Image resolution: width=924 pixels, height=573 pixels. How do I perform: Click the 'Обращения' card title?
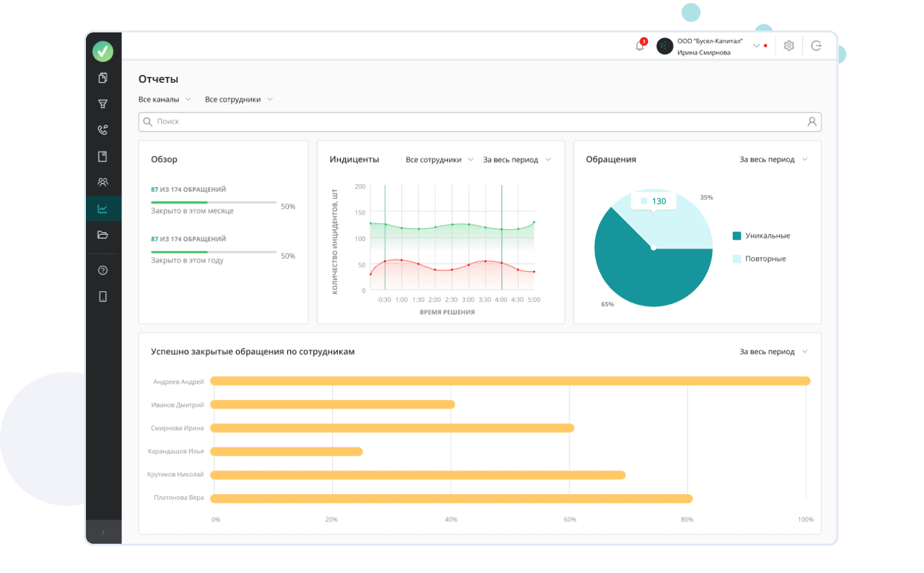611,160
